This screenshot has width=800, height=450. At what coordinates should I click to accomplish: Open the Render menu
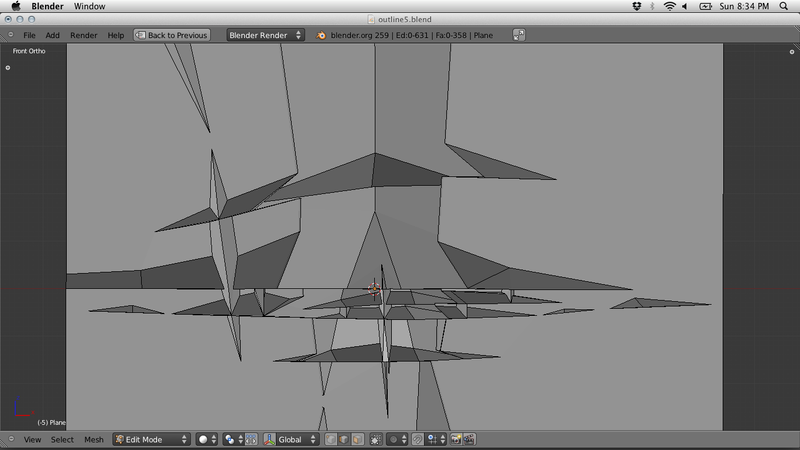[x=84, y=35]
